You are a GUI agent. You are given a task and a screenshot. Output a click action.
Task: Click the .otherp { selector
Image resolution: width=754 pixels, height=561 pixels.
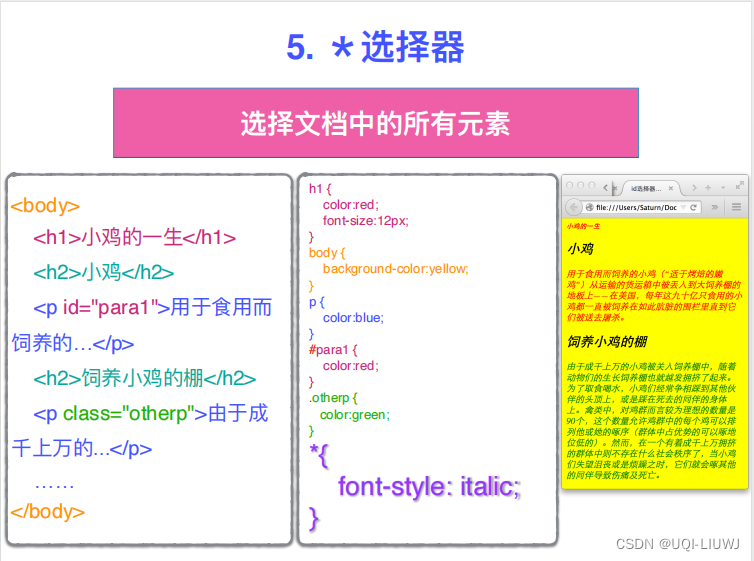[333, 398]
